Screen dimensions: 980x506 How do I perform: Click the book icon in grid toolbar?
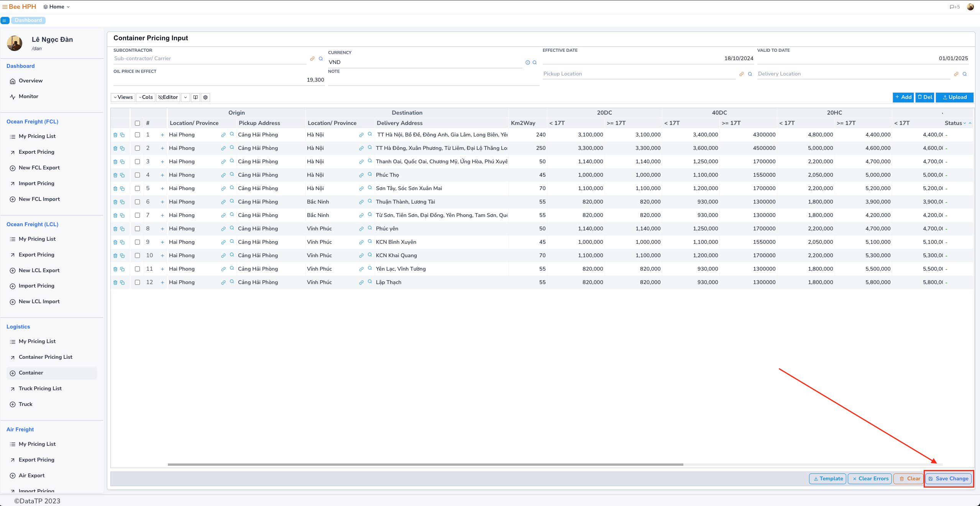click(195, 97)
